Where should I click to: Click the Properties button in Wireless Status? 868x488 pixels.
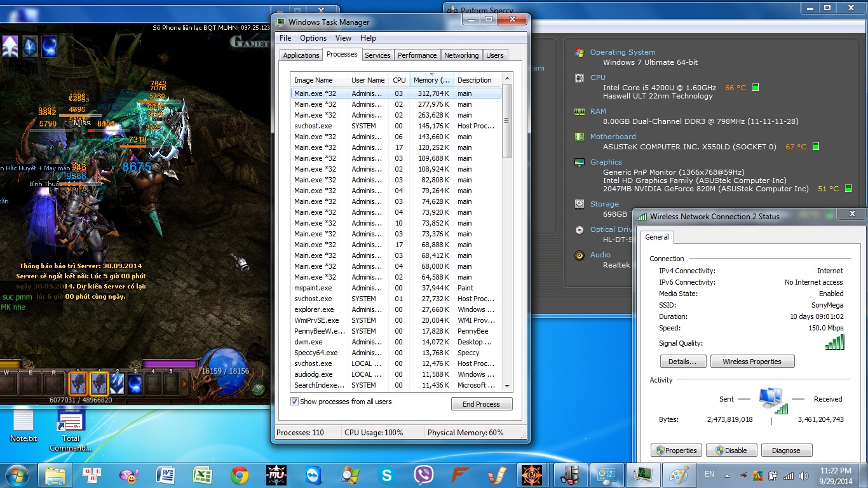(x=677, y=451)
